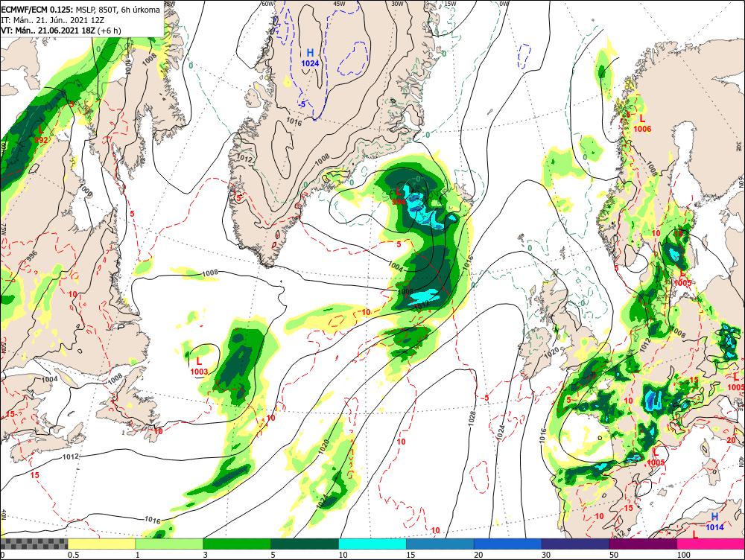This screenshot has height=560, width=745.
Task: Click the '1012' isobar label on Greenland's west coast
Action: (244, 158)
